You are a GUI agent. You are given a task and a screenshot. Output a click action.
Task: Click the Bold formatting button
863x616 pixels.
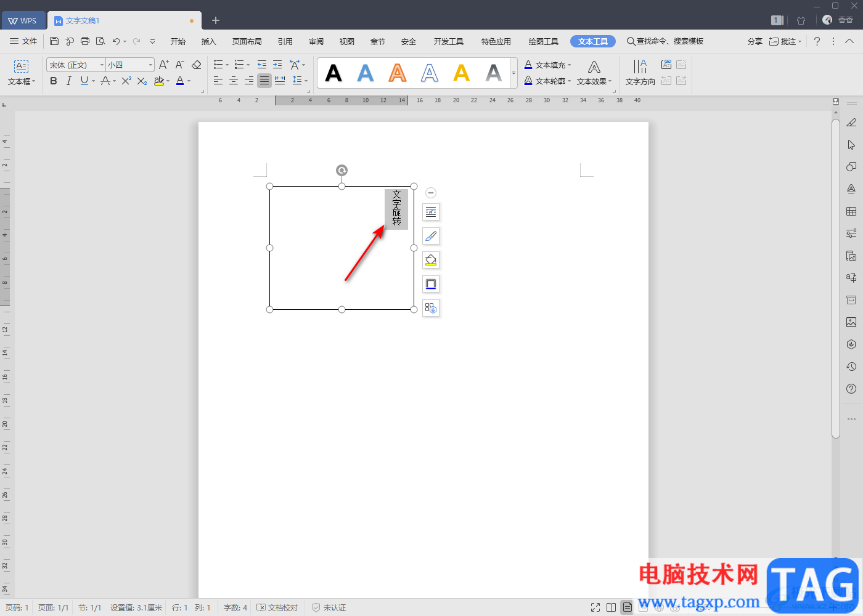click(x=54, y=81)
